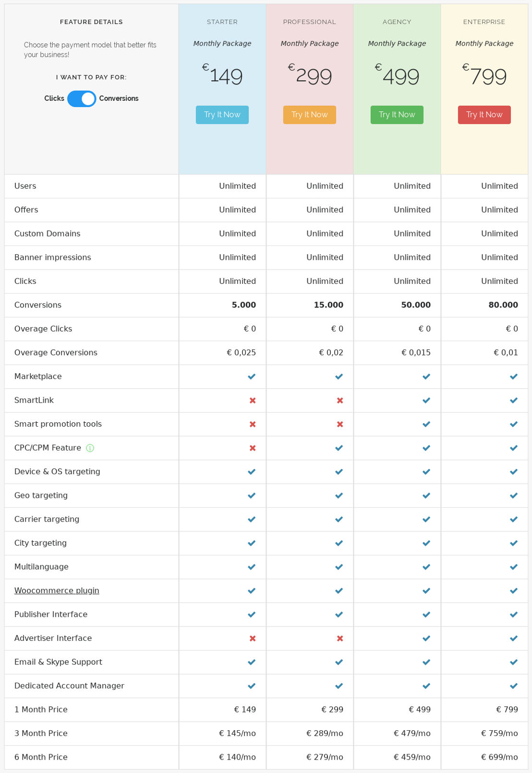Click Starter Advertiser Interface cross icon
The width and height of the screenshot is (532, 773).
click(253, 638)
